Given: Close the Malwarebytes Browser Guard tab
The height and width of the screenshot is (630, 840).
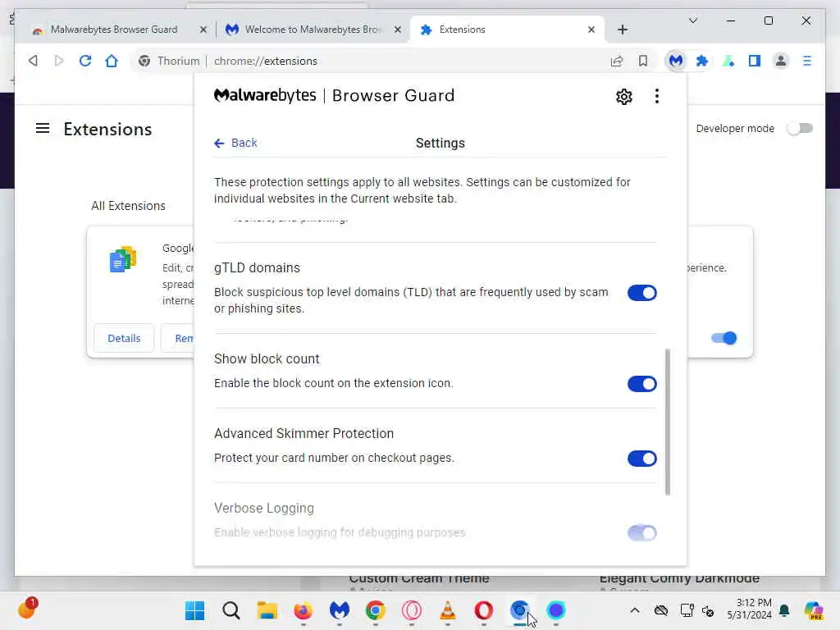Looking at the screenshot, I should click(x=203, y=30).
